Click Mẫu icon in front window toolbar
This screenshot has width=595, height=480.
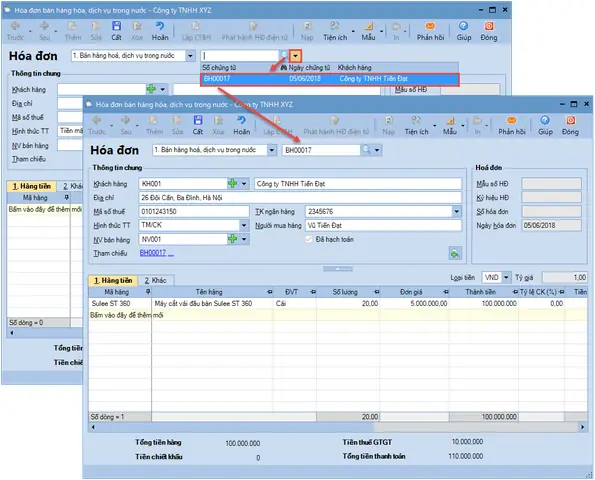pyautogui.click(x=450, y=121)
